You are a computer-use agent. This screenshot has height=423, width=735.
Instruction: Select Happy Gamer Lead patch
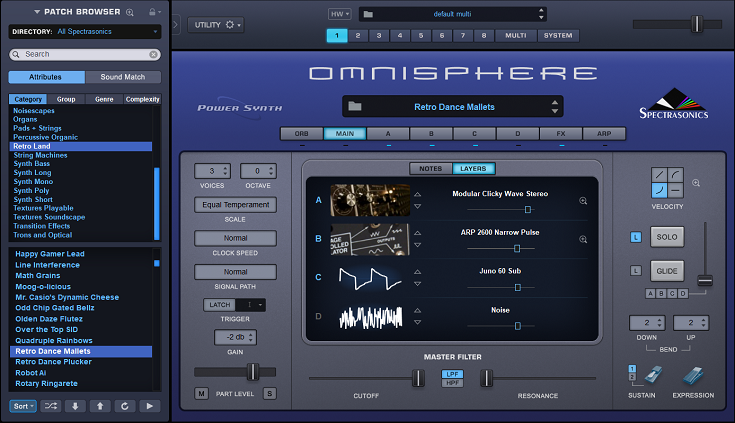[50, 254]
